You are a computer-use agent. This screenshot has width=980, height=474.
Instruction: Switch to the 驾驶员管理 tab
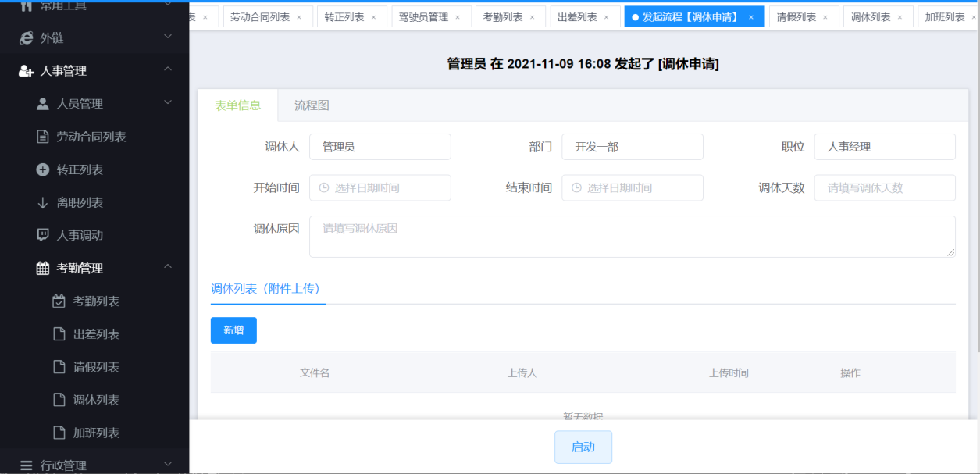pyautogui.click(x=431, y=17)
